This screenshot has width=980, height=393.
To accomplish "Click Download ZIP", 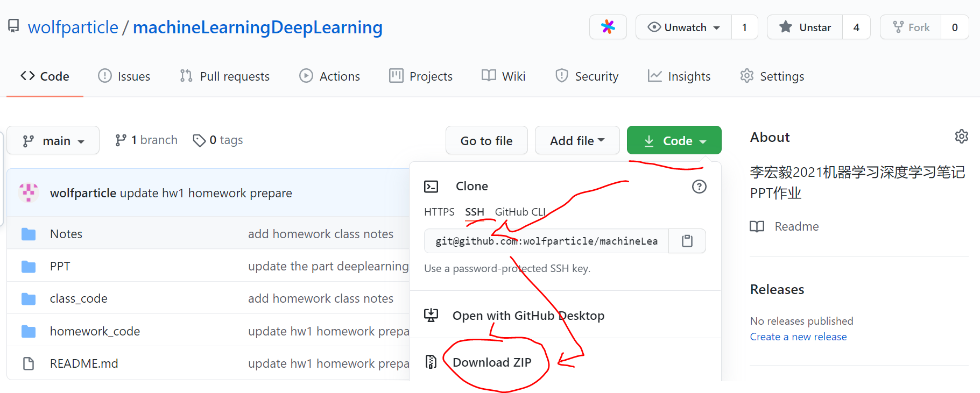I will click(492, 362).
